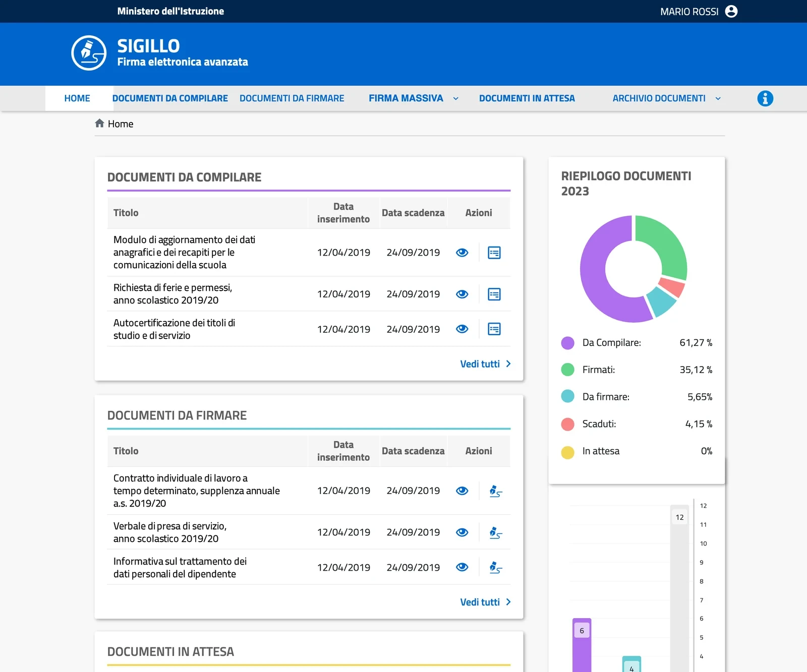
Task: Open Documenti da Compilare tab
Action: (170, 98)
